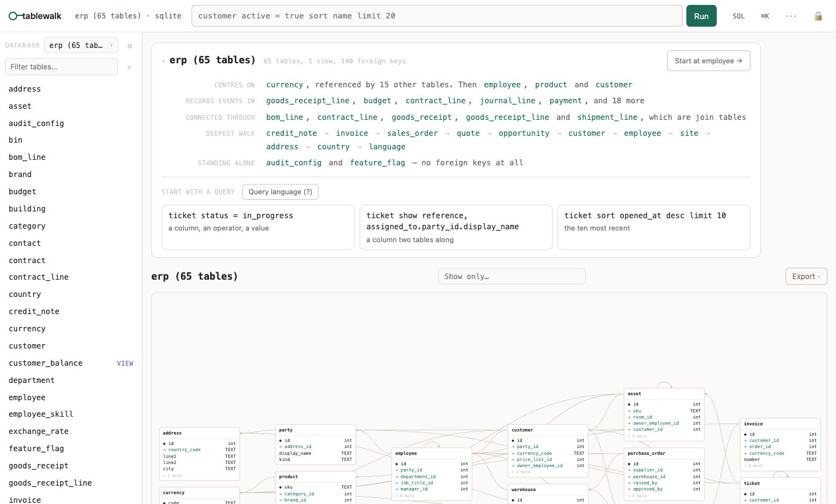Open audit_config link in Standing alone
Image resolution: width=836 pixels, height=504 pixels.
coord(294,163)
